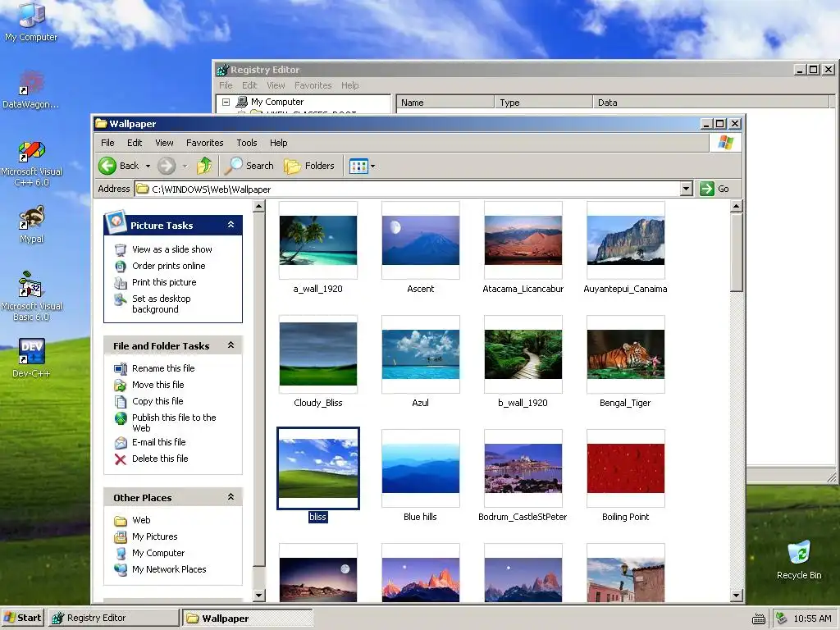Toggle the Folders pane button

pos(309,166)
